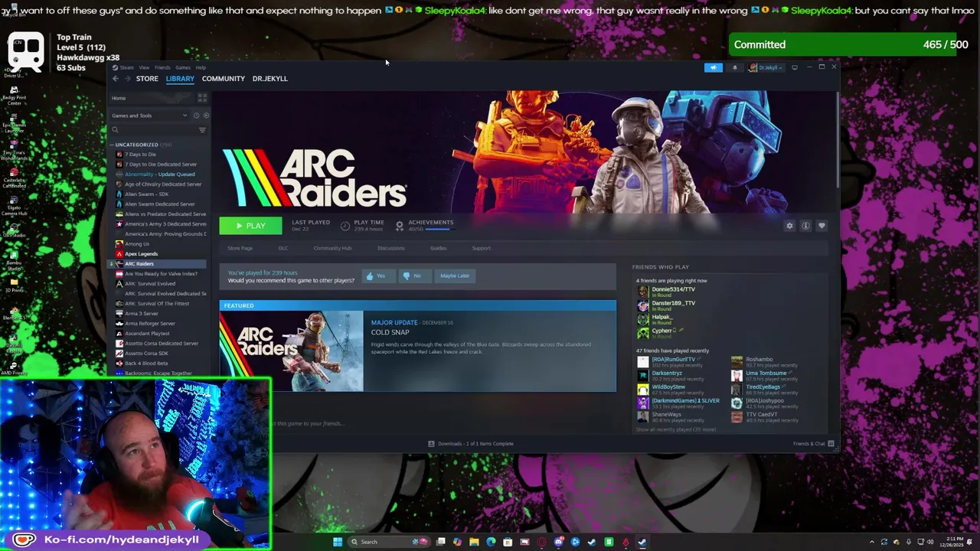Viewport: 980px width, 551px height.
Task: Open Windows Start menu
Action: pyautogui.click(x=338, y=542)
